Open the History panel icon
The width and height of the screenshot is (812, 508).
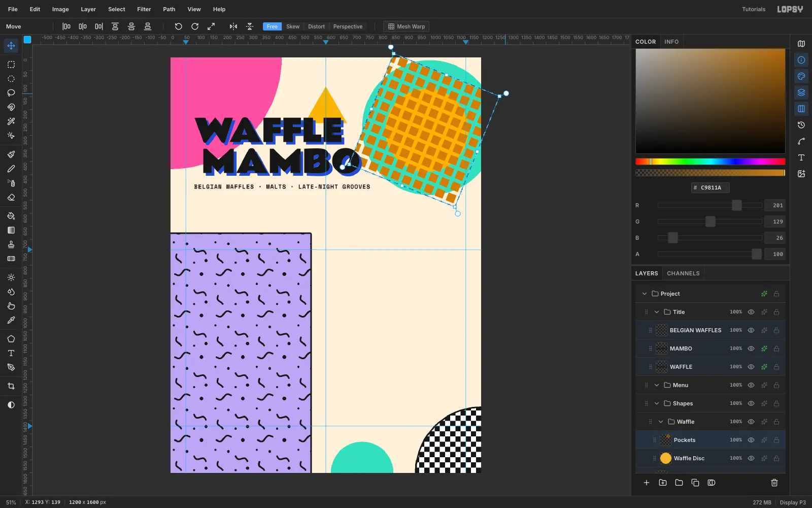(x=801, y=125)
